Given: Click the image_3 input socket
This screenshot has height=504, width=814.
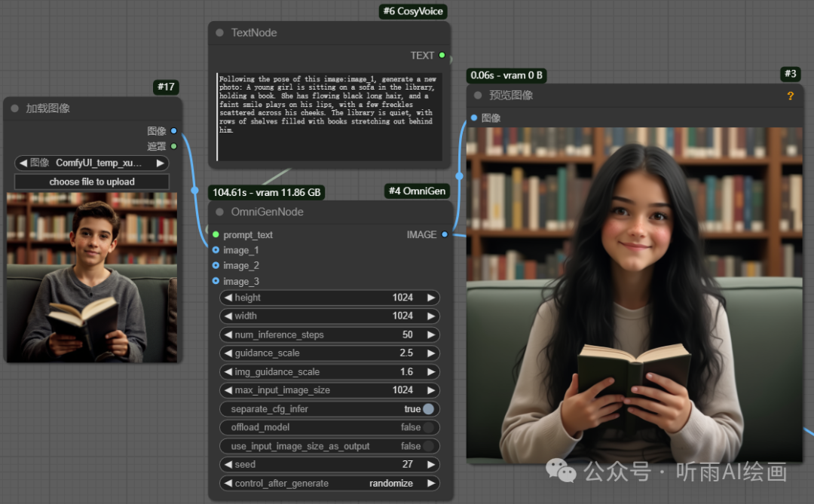Looking at the screenshot, I should click(216, 281).
